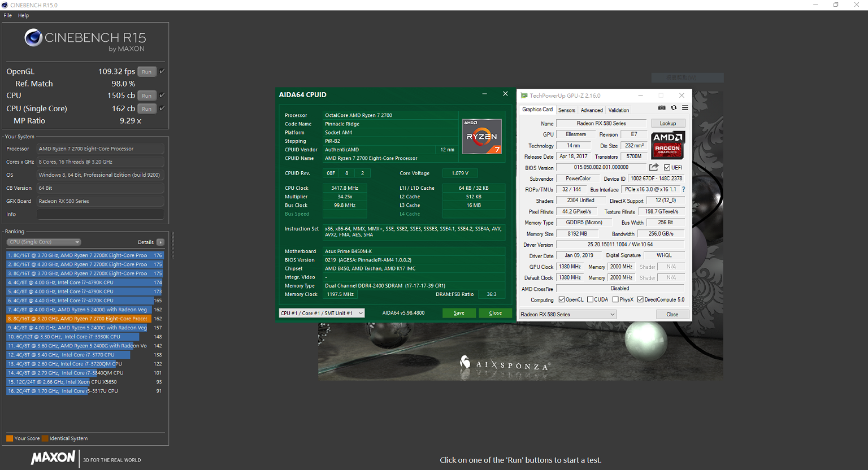Select ranking row 6 Intel Core i7-4770K
Screen dimensions: 868x470
(85, 301)
